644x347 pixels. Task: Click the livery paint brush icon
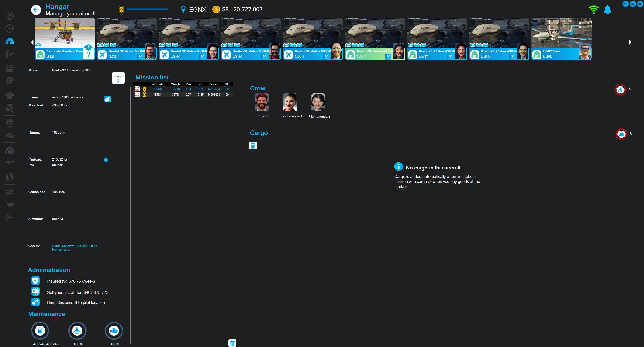pyautogui.click(x=107, y=99)
